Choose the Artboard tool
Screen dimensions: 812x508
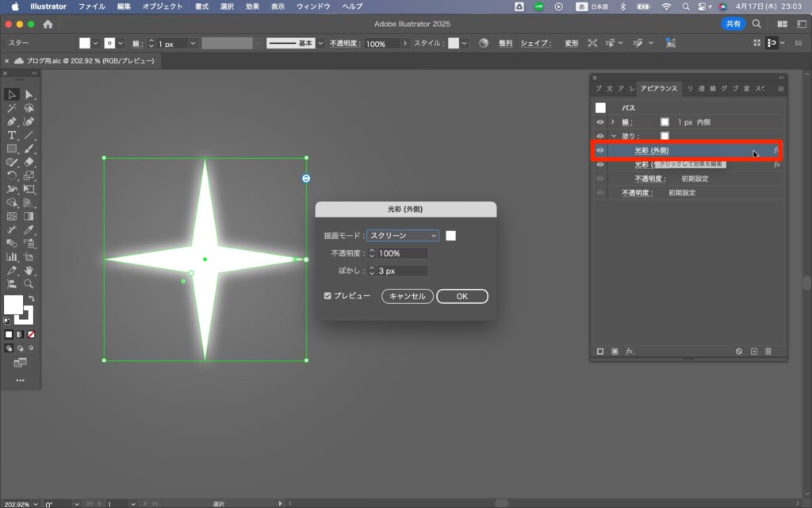coord(29,256)
